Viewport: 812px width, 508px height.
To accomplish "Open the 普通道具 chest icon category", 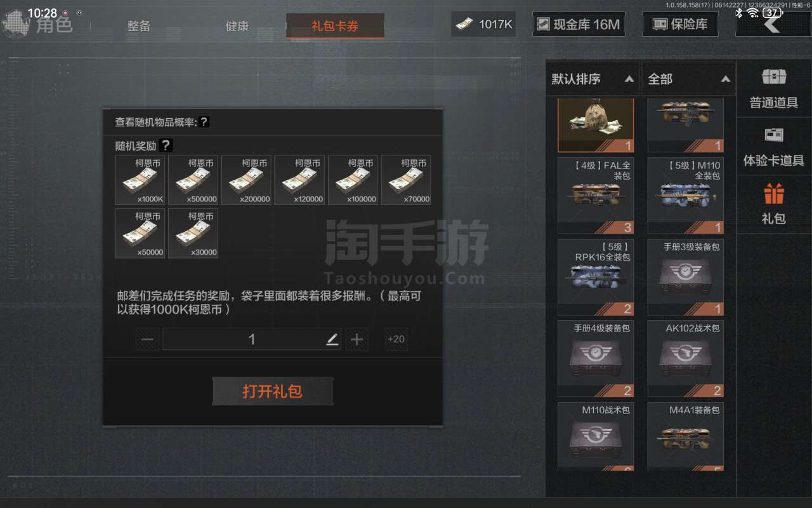I will [773, 88].
